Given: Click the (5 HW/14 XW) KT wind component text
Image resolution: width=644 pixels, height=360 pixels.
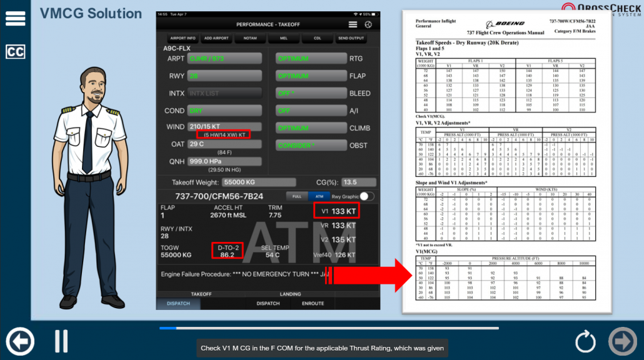Looking at the screenshot, I should pos(224,134).
